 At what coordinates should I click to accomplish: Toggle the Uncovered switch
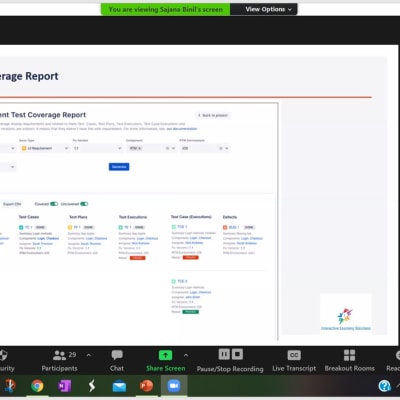(84, 204)
